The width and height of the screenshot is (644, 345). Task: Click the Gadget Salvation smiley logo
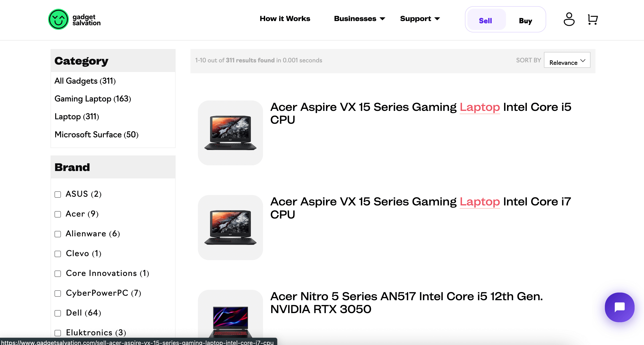point(58,20)
